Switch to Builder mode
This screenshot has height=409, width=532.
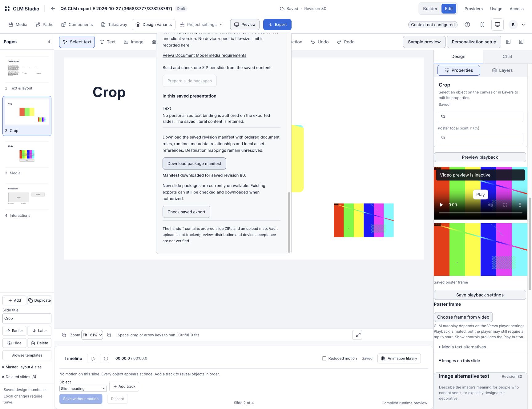pyautogui.click(x=430, y=9)
